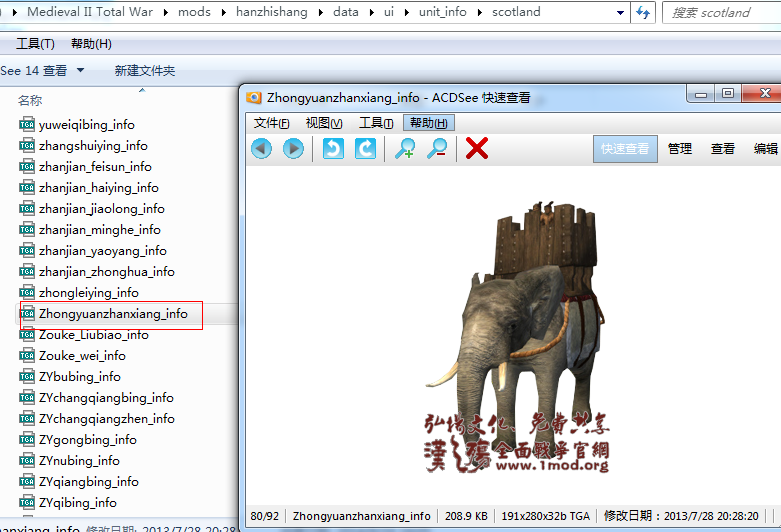The height and width of the screenshot is (532, 781).
Task: Click status bar 80/92 image counter
Action: [x=264, y=516]
